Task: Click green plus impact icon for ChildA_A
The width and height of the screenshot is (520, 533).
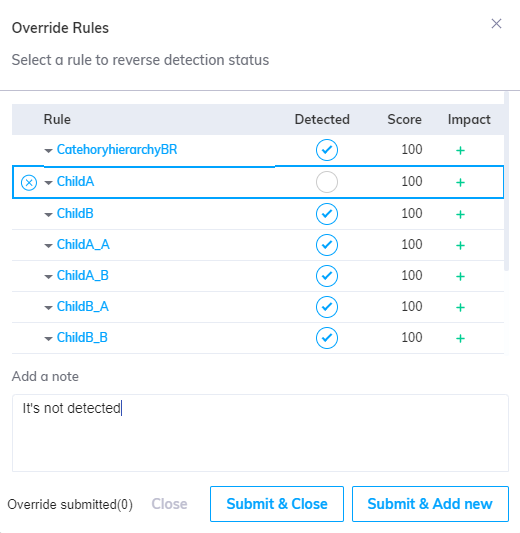Action: tap(460, 245)
